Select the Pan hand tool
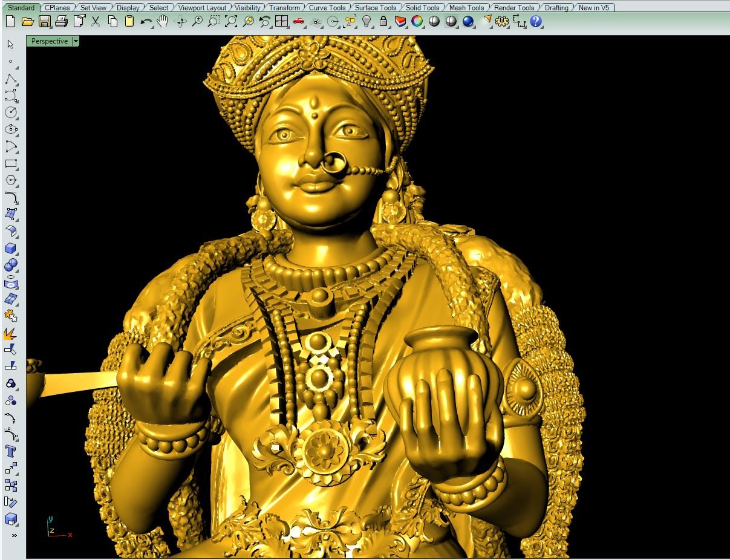The width and height of the screenshot is (730, 560). pos(162,22)
